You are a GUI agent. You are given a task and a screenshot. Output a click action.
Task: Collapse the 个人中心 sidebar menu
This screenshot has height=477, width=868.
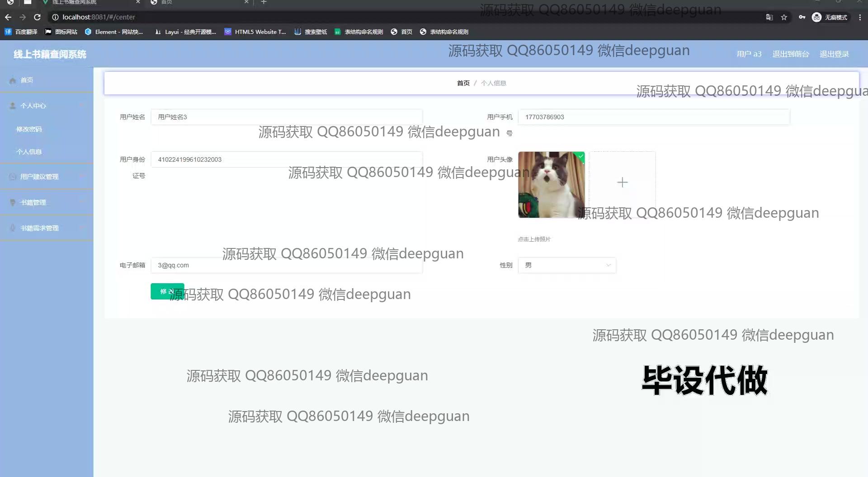pyautogui.click(x=47, y=106)
